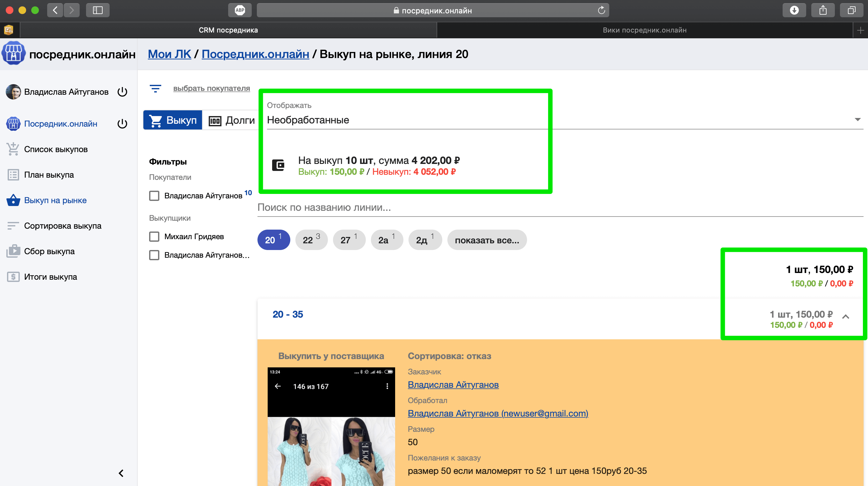Click power icon next to Владислав Айтуганов

(122, 92)
